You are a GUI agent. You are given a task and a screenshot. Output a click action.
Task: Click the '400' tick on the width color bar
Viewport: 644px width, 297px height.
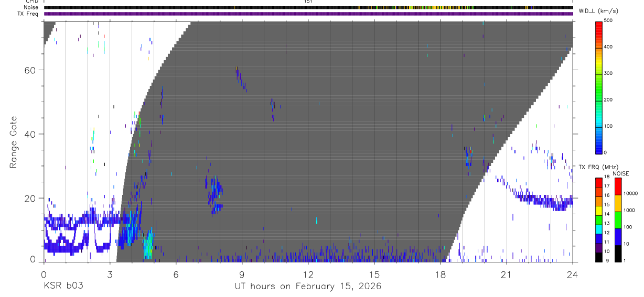click(608, 47)
